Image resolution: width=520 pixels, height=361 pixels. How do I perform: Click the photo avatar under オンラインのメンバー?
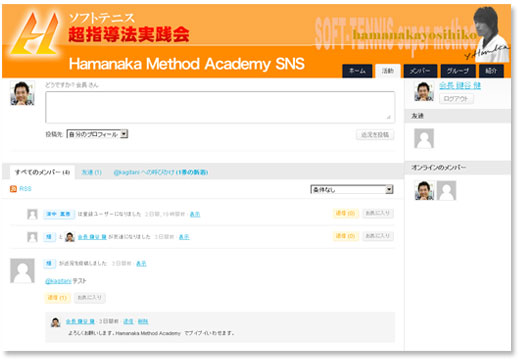point(424,190)
